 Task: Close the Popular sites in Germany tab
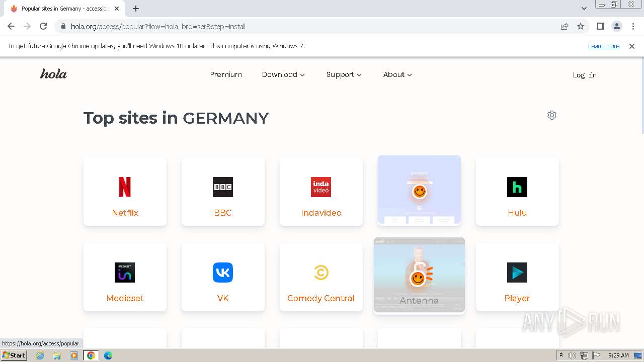click(117, 9)
